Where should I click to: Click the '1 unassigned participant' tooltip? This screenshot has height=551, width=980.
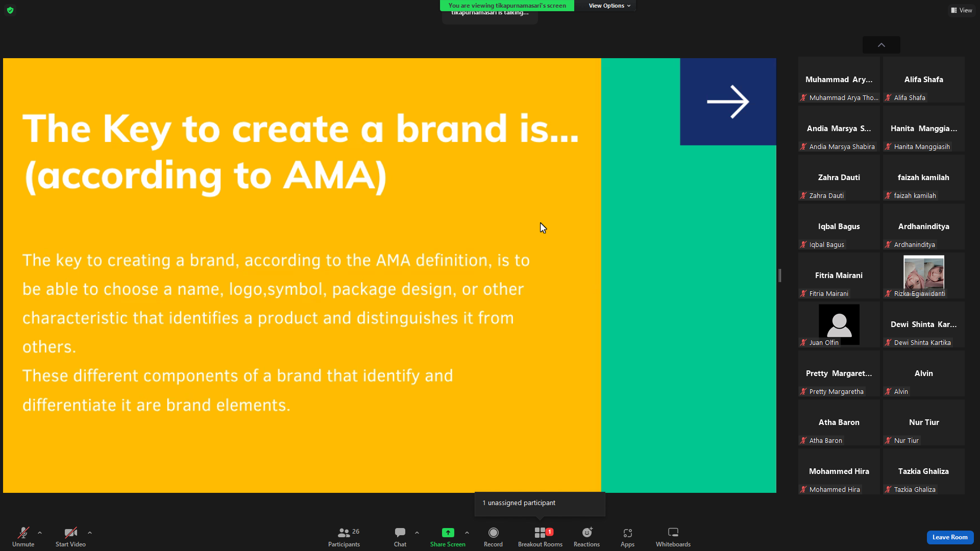pos(540,503)
